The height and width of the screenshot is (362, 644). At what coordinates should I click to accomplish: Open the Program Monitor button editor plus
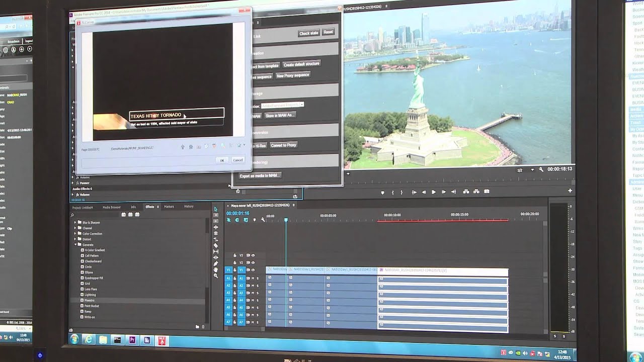pos(570,191)
